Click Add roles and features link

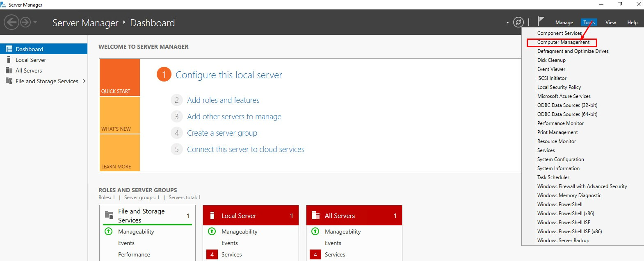click(x=223, y=100)
